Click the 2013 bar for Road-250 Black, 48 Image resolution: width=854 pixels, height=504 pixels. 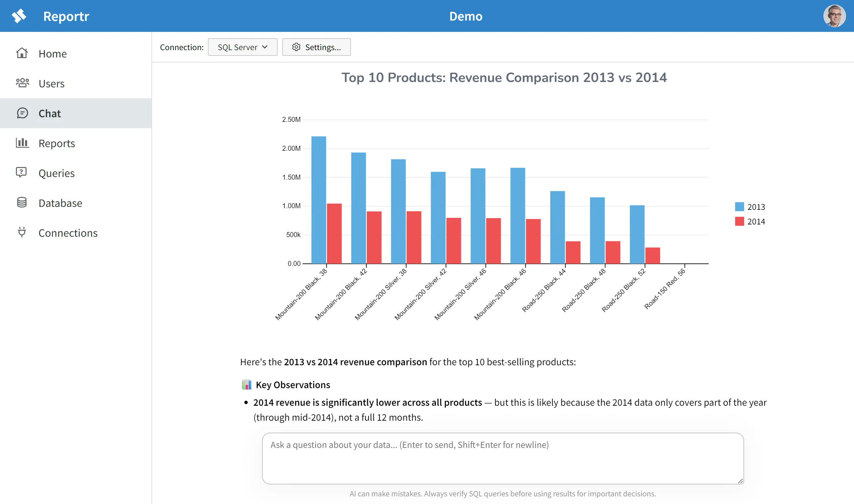click(597, 230)
